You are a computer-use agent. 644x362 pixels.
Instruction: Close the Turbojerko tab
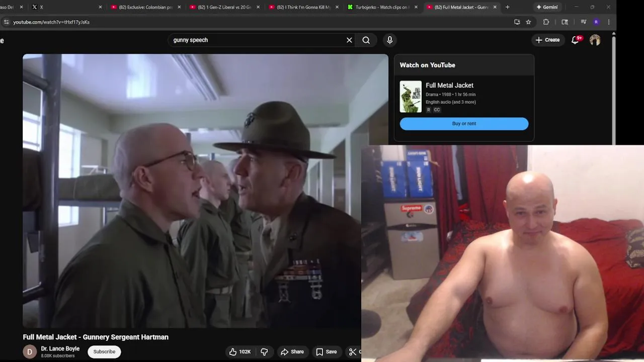coord(416,7)
